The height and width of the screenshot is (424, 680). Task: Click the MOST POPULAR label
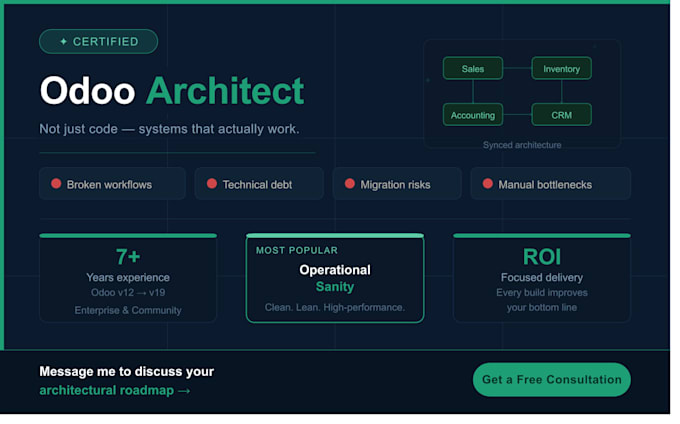point(297,250)
